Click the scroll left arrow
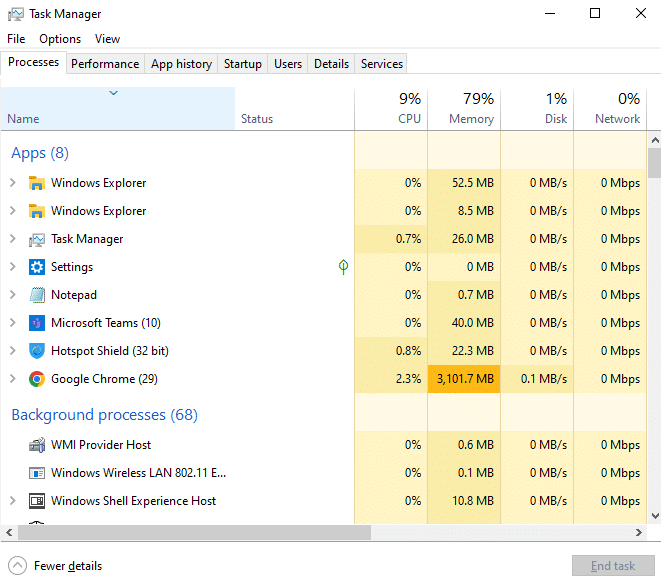This screenshot has height=583, width=661. (9, 532)
